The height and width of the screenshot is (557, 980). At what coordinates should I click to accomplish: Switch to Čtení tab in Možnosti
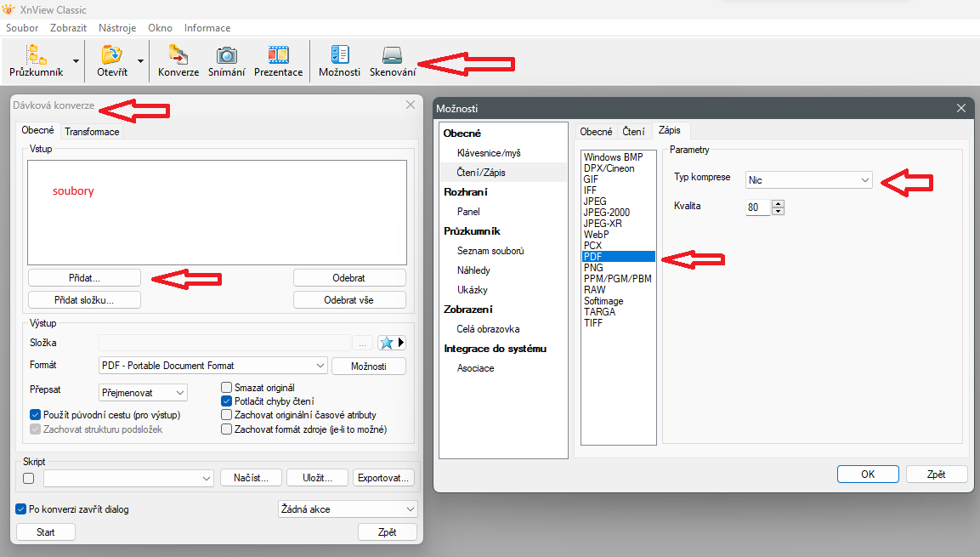[633, 131]
